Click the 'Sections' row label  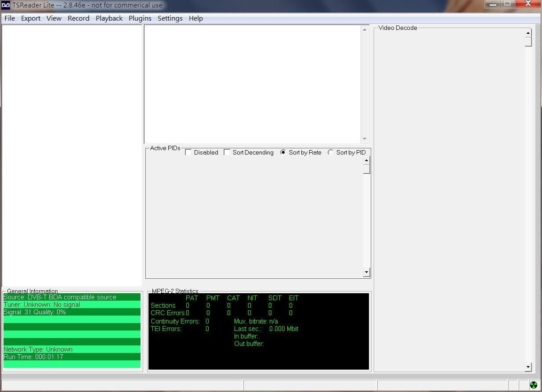tap(163, 306)
